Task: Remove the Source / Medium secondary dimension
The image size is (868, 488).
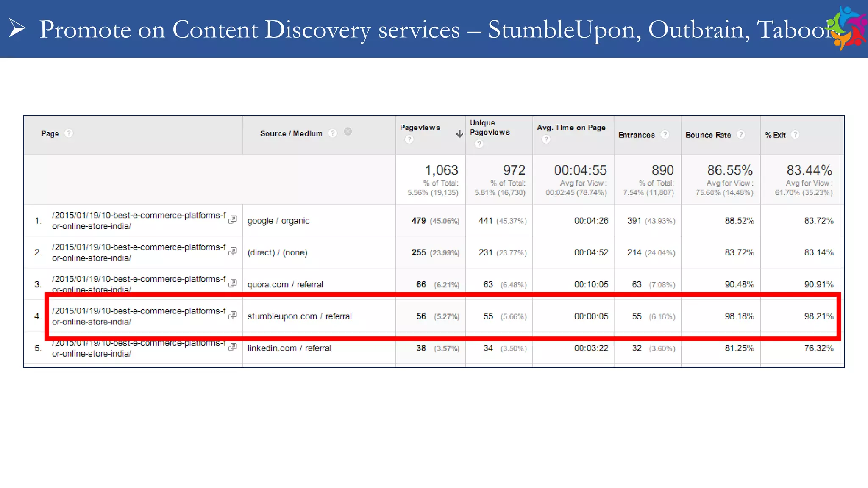Action: 348,132
